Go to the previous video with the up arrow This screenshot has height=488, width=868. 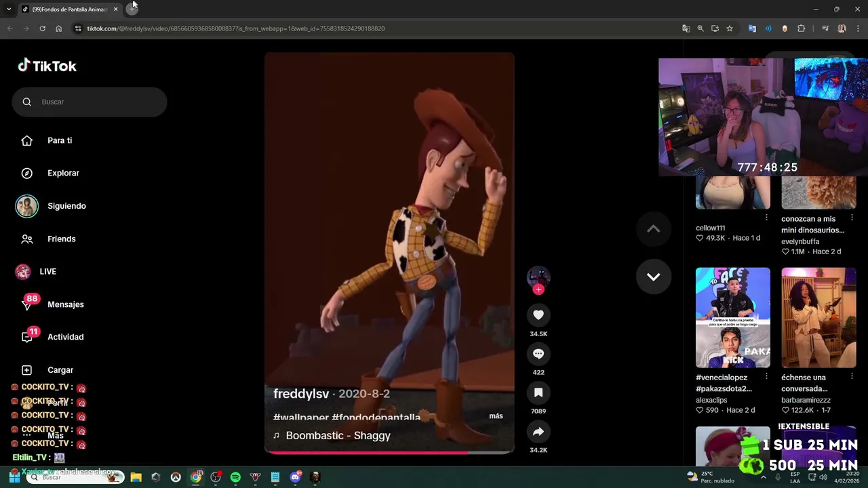click(x=653, y=229)
